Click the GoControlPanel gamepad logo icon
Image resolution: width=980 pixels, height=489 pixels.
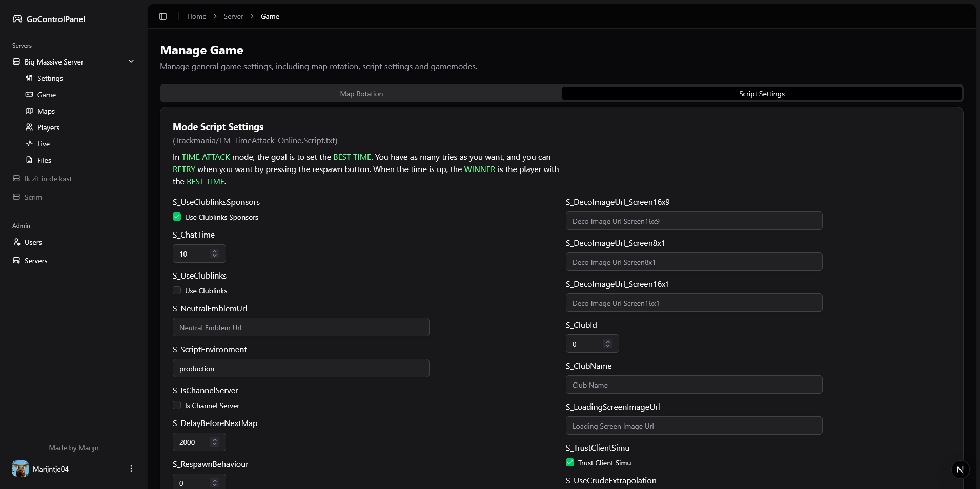[x=17, y=19]
